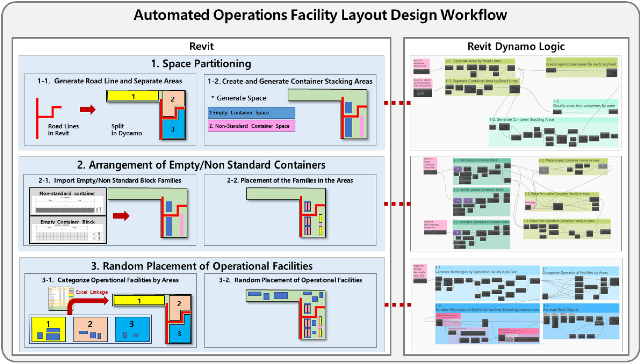Click the pink "2. Non-Standard Container Space" legend box
This screenshot has height=364, width=641.
(251, 126)
